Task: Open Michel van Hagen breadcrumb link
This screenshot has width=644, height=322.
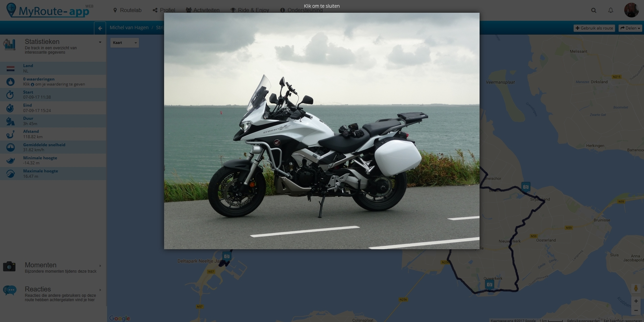Action: (129, 28)
